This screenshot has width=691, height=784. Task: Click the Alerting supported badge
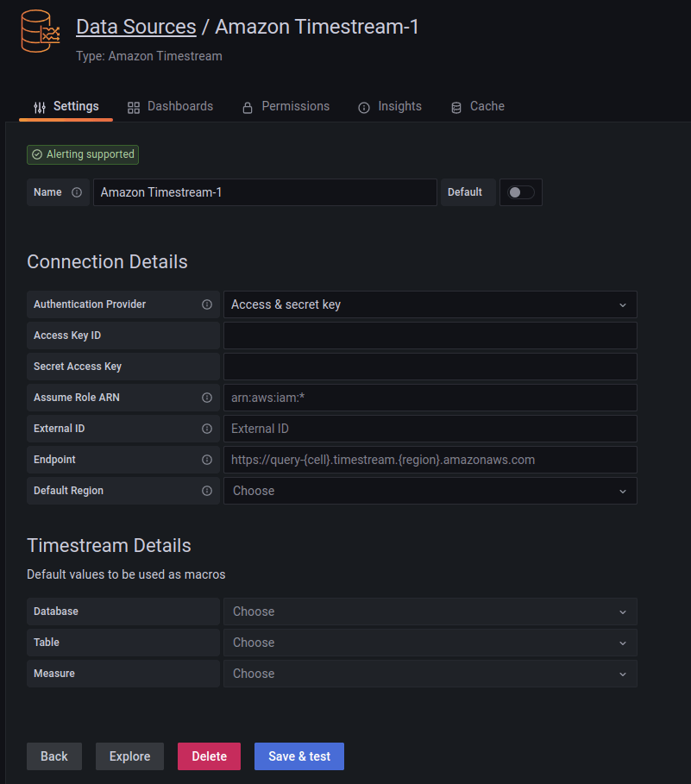click(83, 154)
